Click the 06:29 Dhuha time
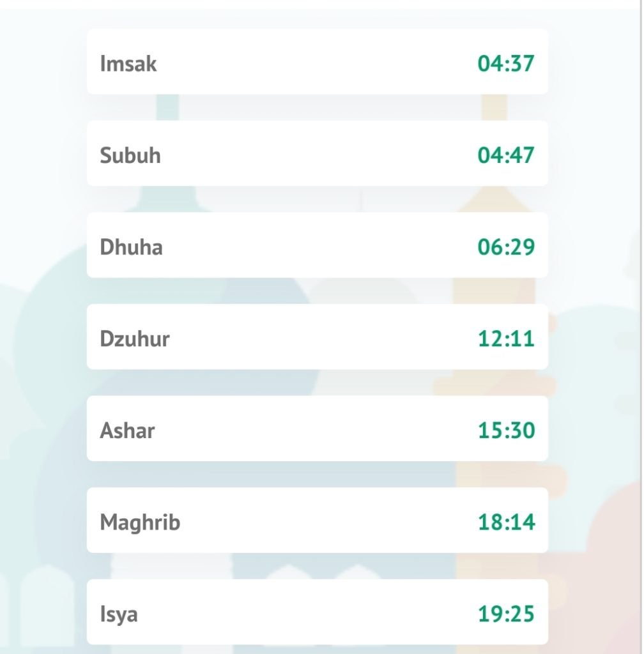Screen dimensions: 644x654 (506, 247)
